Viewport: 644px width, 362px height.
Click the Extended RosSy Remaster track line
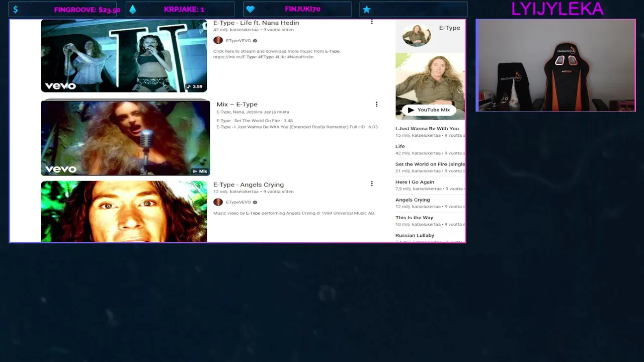297,127
